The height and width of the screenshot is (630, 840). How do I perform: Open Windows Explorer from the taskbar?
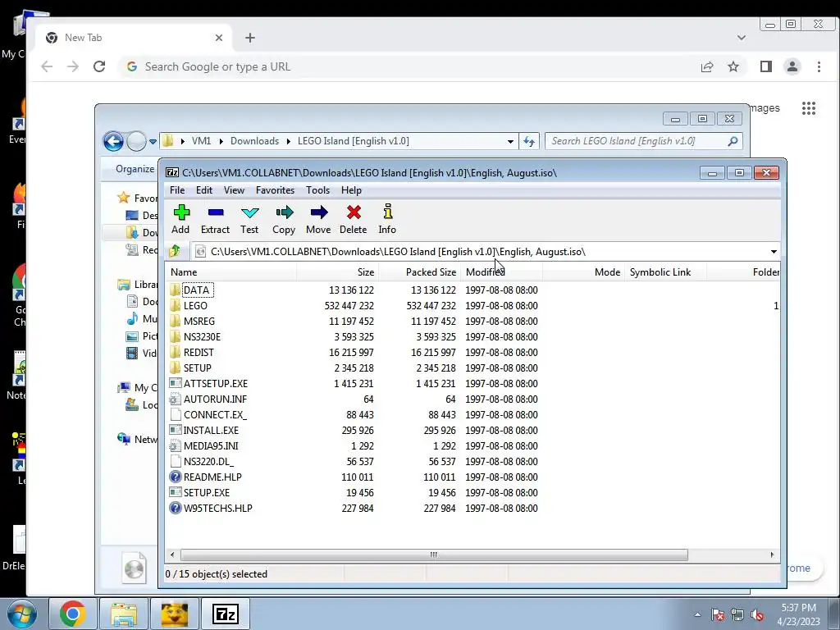[x=124, y=614]
